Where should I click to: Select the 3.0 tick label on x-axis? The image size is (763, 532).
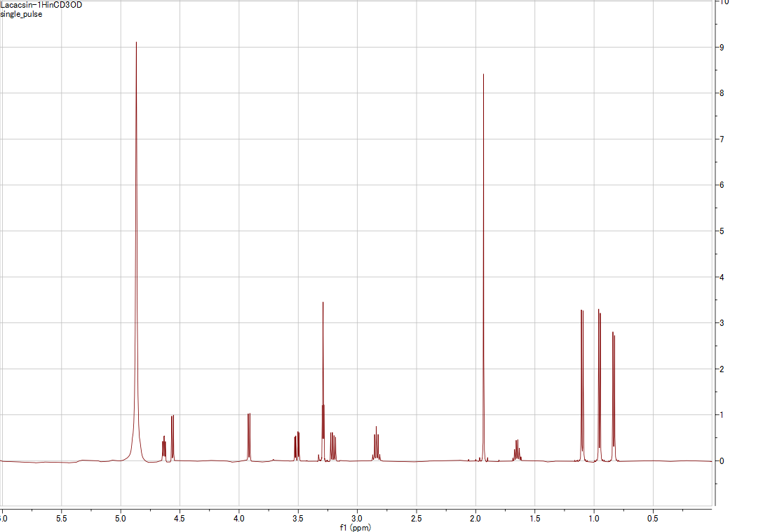pyautogui.click(x=358, y=517)
